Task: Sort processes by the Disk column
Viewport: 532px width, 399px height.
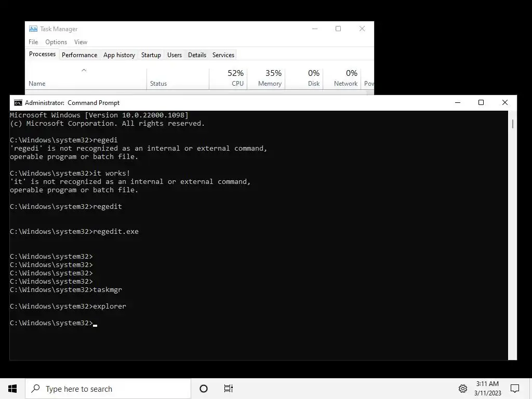Action: point(304,78)
